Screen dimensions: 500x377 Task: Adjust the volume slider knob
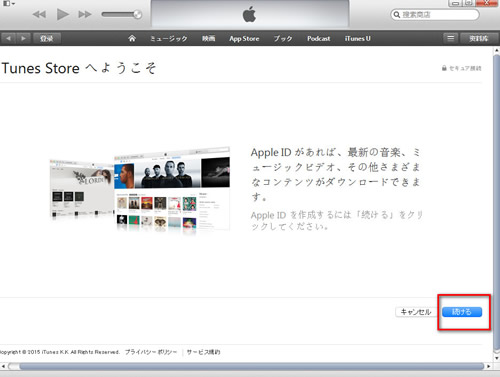coord(137,14)
